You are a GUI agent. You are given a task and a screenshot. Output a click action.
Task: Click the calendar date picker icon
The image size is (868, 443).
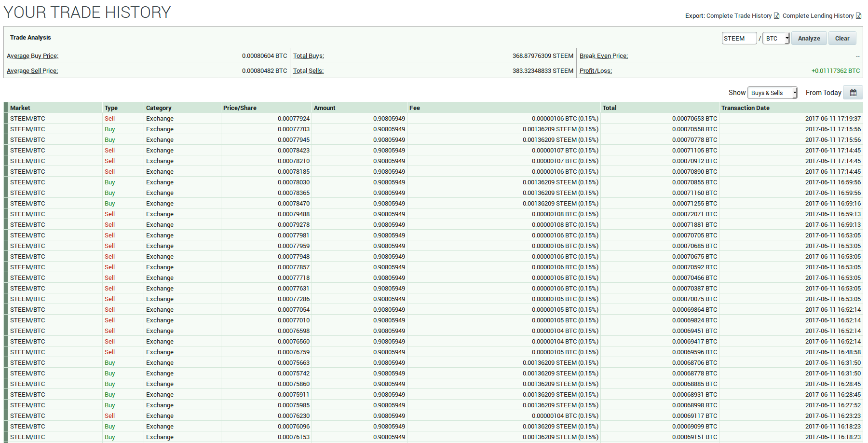(x=853, y=93)
